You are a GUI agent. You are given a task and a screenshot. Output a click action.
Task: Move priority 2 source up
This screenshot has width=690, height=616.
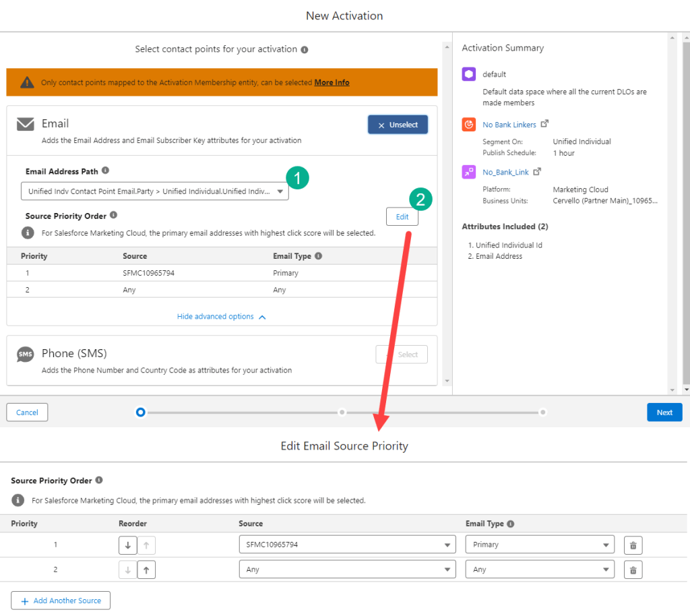point(146,570)
